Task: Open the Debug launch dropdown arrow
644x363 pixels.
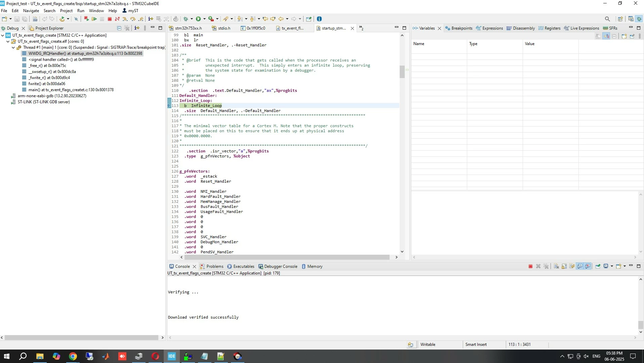Action: tap(192, 19)
